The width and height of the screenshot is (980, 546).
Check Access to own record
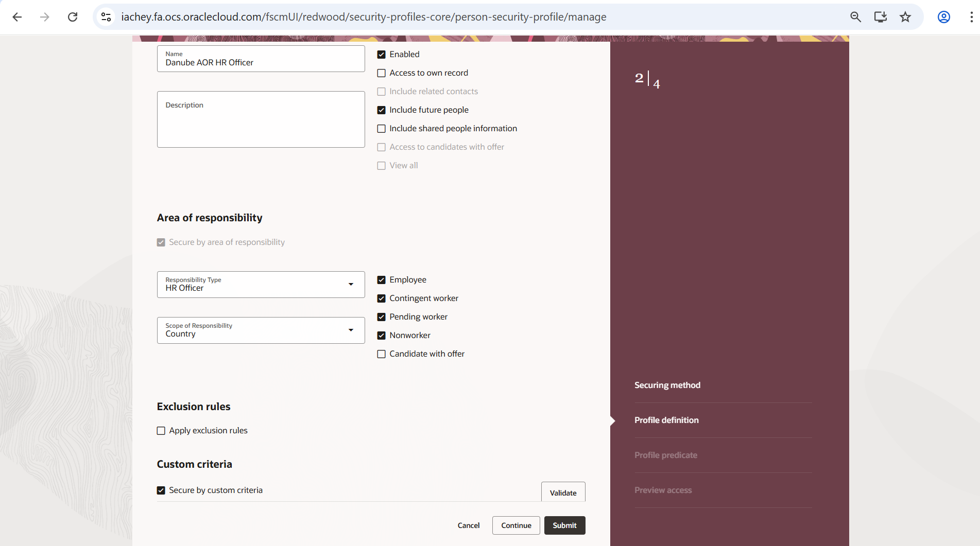[381, 73]
